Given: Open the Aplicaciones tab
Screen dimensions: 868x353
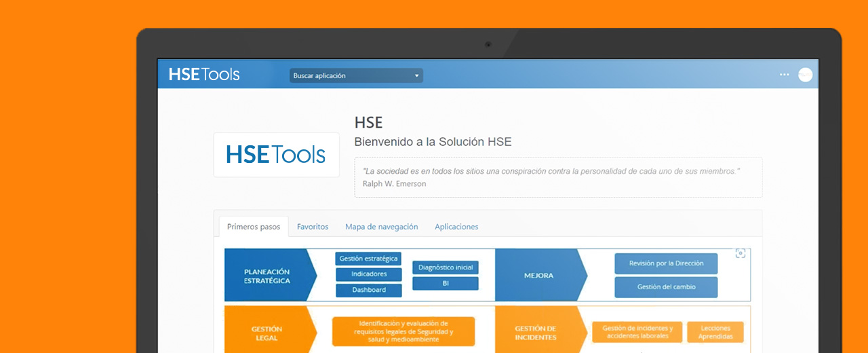Looking at the screenshot, I should tap(456, 227).
